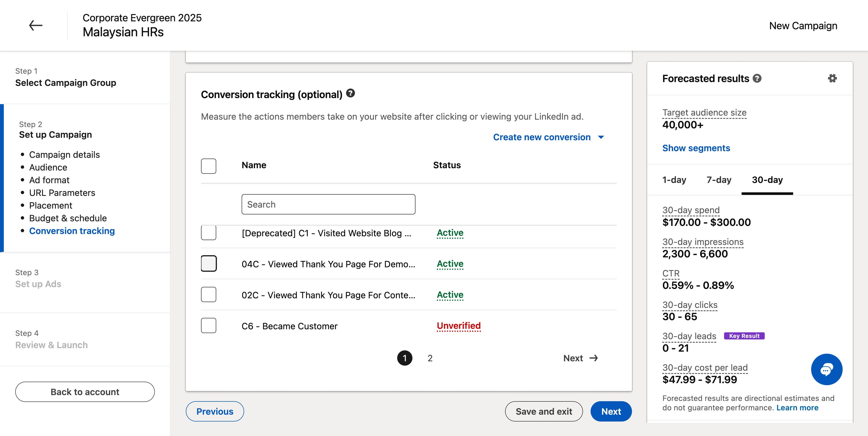Click 30-day leads label
868x436 pixels.
pyautogui.click(x=689, y=336)
